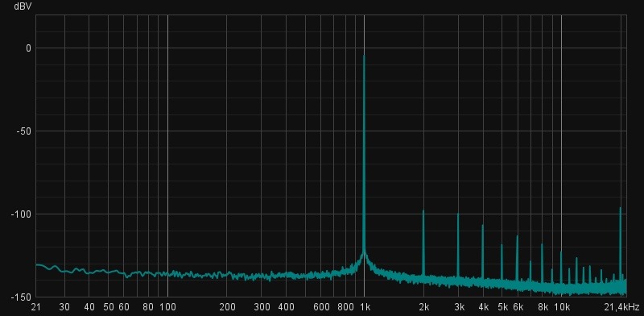Screen dimensions: 644x316
Task: Click the 40 frequency axis label
Action: point(89,307)
